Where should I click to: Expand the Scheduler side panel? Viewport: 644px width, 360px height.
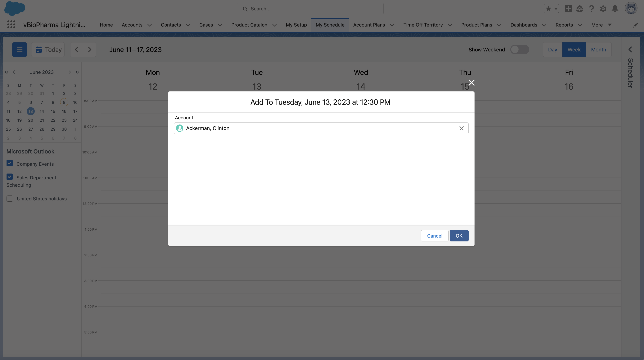point(630,49)
